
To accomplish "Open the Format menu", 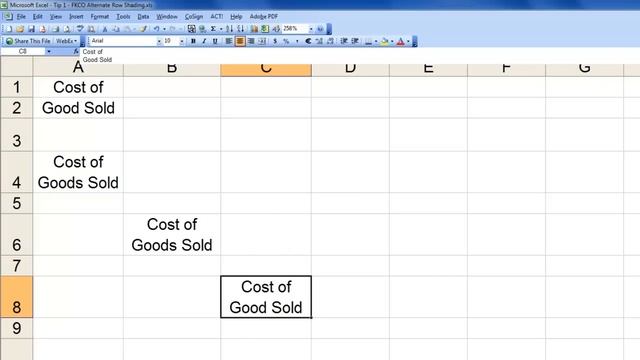I will [x=100, y=17].
